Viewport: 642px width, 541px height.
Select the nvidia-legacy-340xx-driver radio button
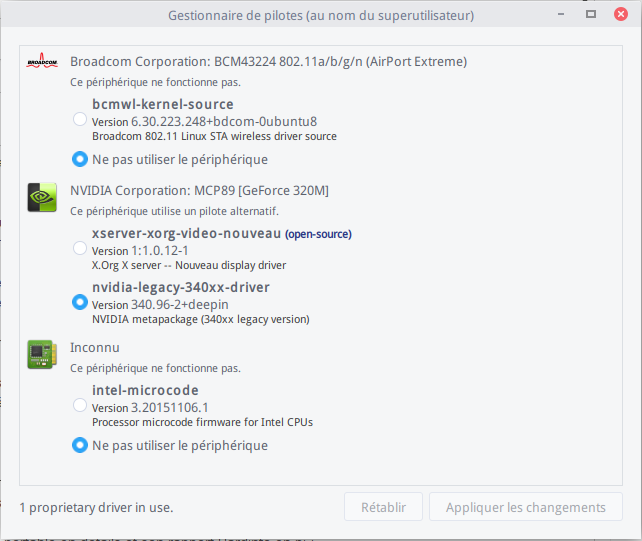point(80,302)
